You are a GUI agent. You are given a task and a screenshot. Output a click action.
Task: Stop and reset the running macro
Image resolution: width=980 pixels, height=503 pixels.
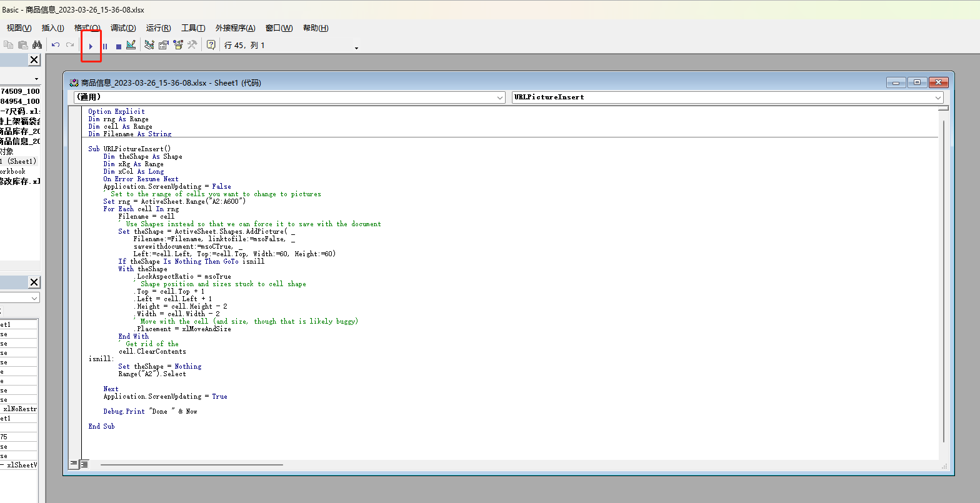[x=118, y=46]
